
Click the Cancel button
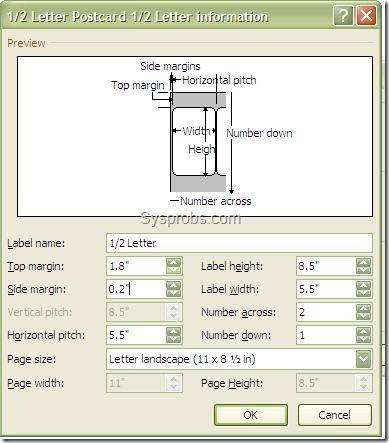tap(335, 415)
